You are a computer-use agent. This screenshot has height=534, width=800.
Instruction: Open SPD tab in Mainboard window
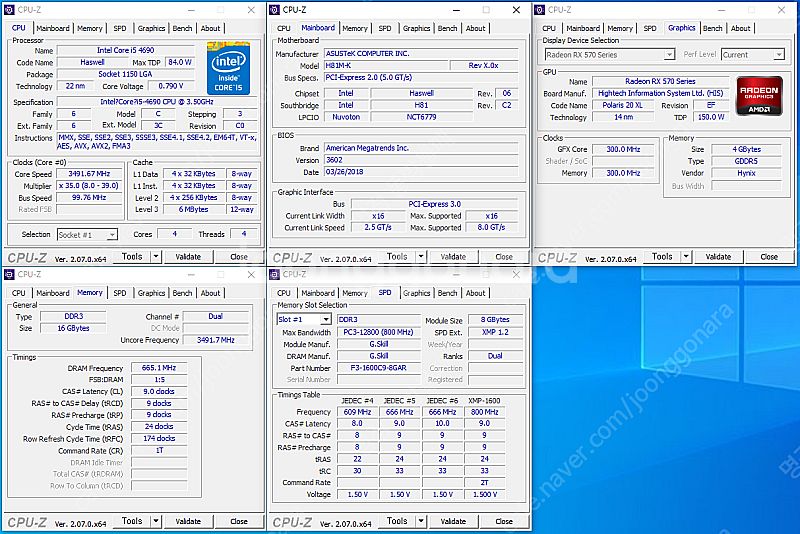coord(385,29)
